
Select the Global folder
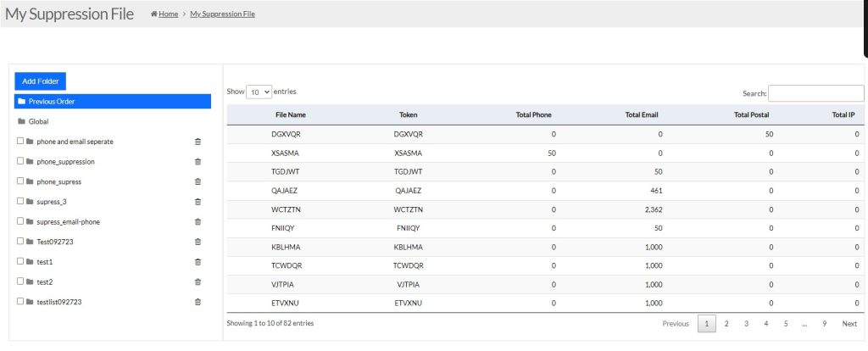[x=38, y=121]
